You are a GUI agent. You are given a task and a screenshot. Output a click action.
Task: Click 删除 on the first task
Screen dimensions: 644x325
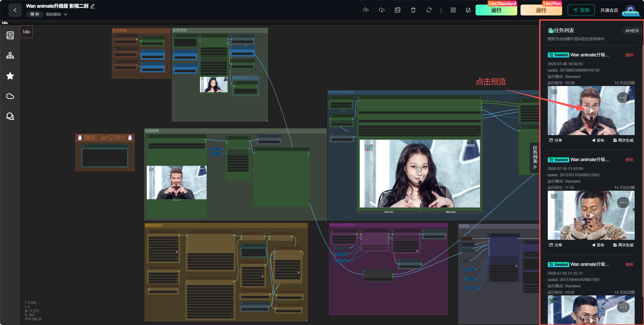[630, 55]
